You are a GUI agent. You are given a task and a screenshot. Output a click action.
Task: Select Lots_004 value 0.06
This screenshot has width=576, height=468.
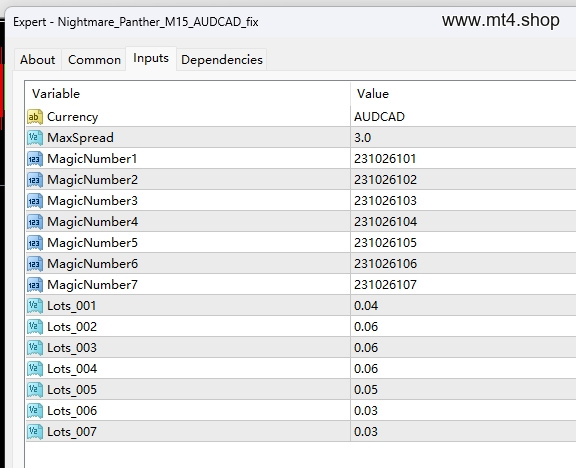(366, 368)
